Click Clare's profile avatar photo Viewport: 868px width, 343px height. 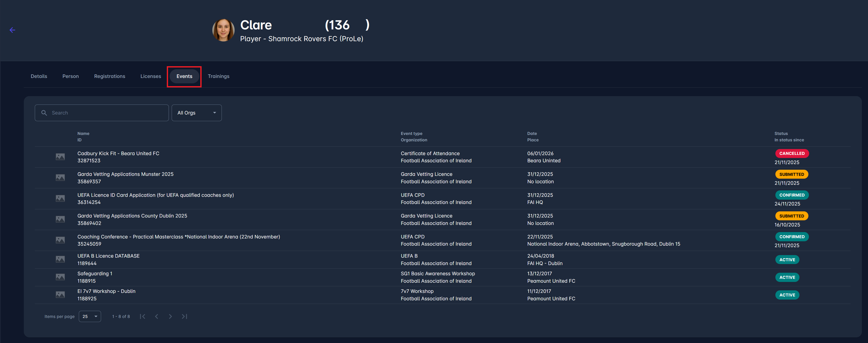pos(223,30)
